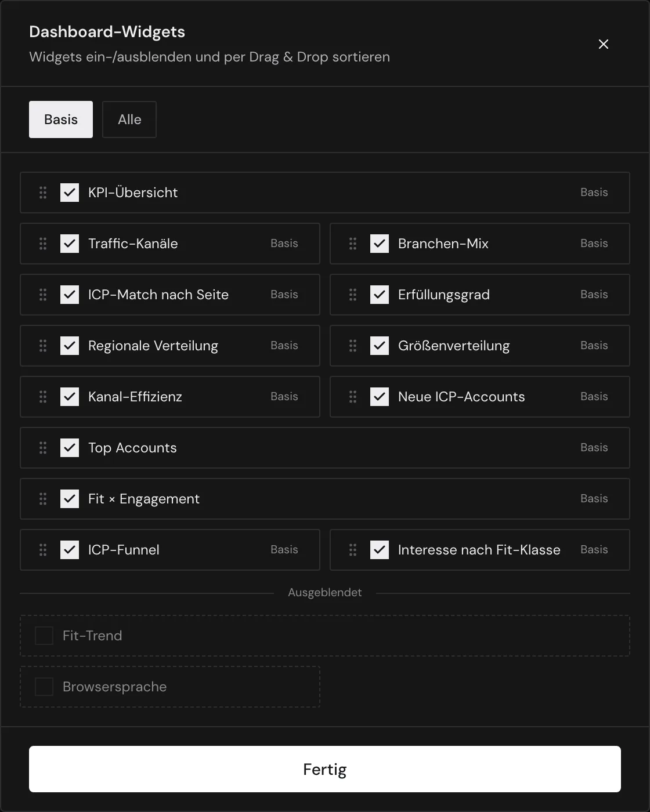
Task: Uncheck the Traffic-Kanäle widget
Action: pos(70,244)
